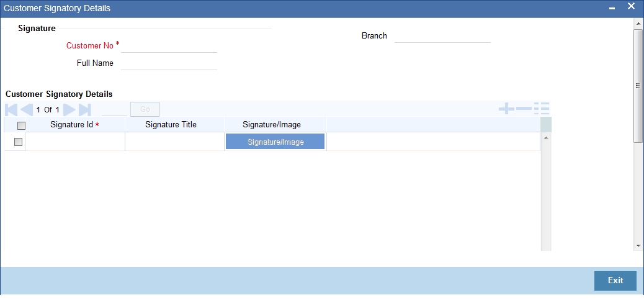Click the table's scroll up arrow

[x=546, y=138]
